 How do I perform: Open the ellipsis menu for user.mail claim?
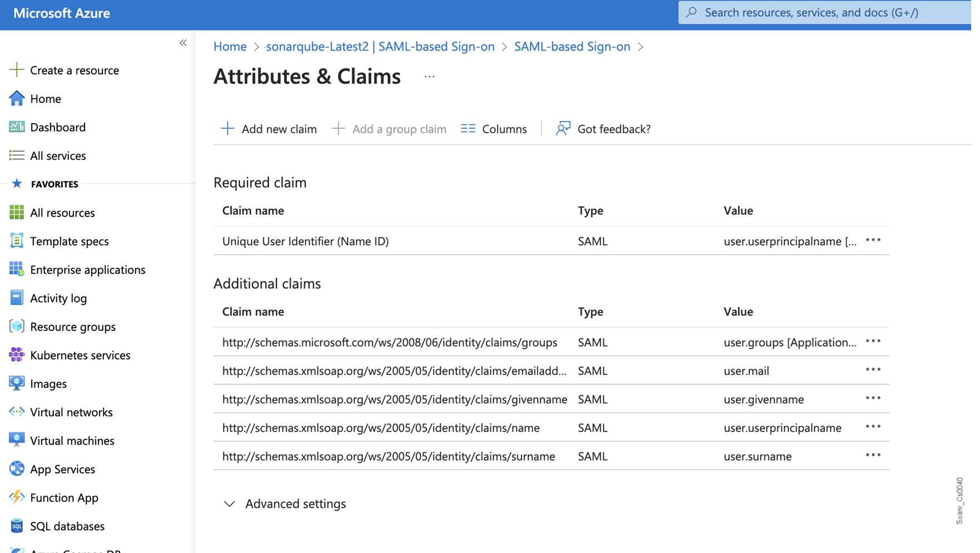point(873,370)
